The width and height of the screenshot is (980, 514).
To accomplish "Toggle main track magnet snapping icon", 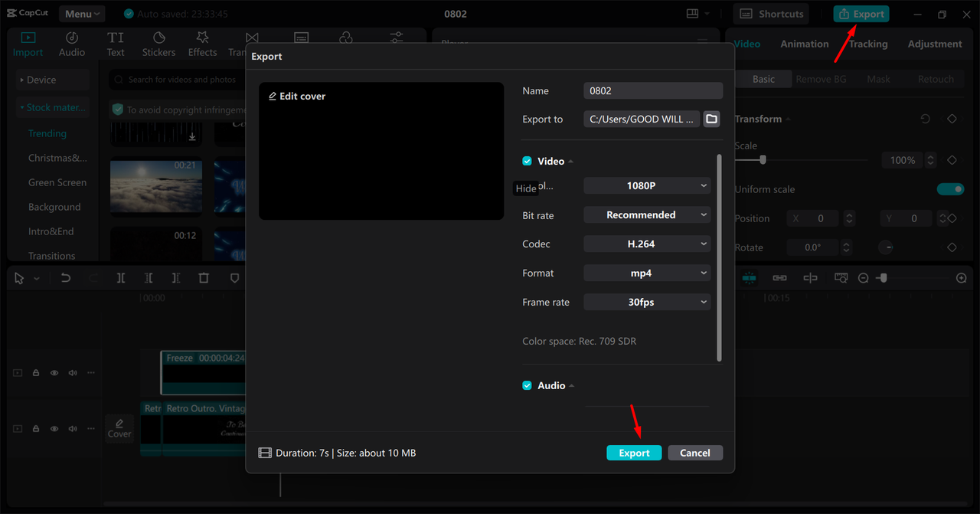I will [749, 278].
